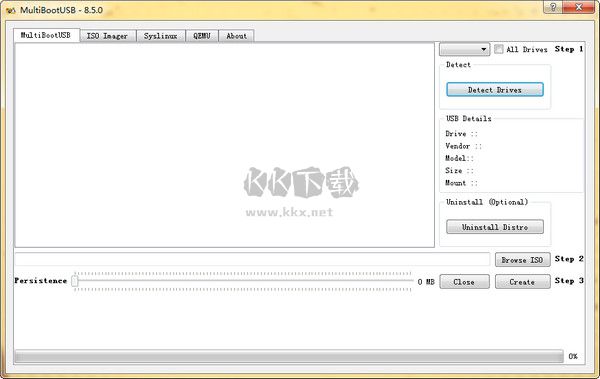Switch to the MultiBootUSB tab
The image size is (600, 379).
click(46, 35)
